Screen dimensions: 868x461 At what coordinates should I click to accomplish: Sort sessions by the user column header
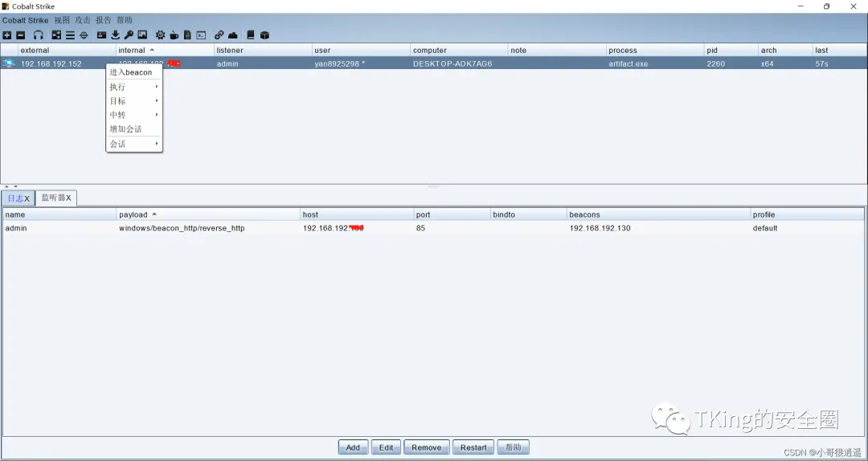(361, 51)
